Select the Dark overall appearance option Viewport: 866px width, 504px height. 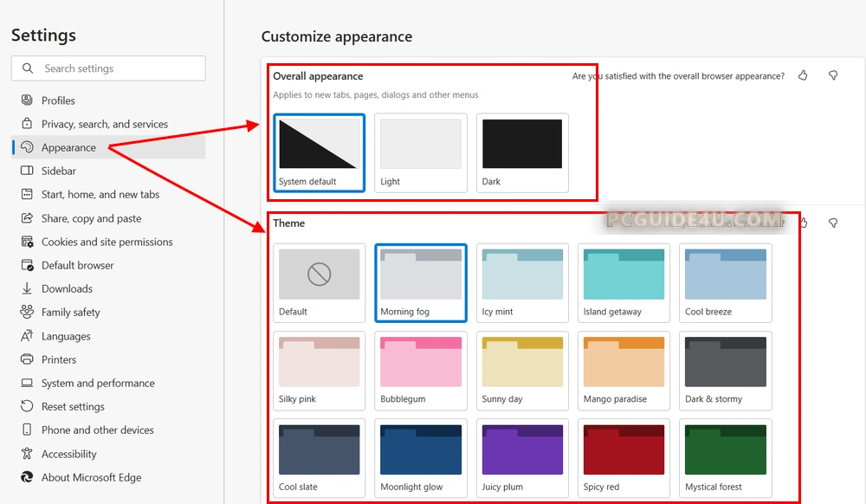(522, 152)
